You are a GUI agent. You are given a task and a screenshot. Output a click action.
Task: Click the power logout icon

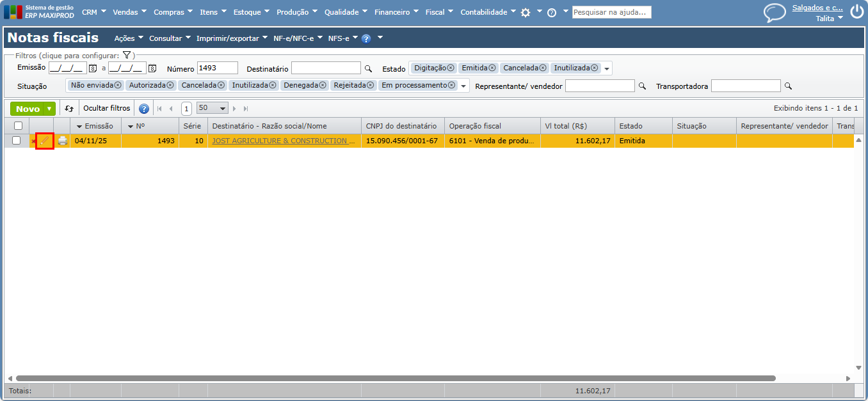(856, 12)
